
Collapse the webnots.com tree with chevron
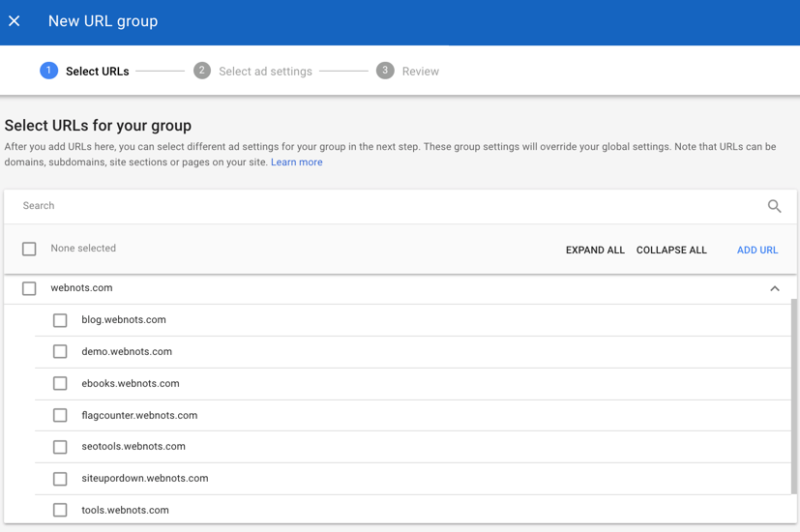click(x=774, y=288)
